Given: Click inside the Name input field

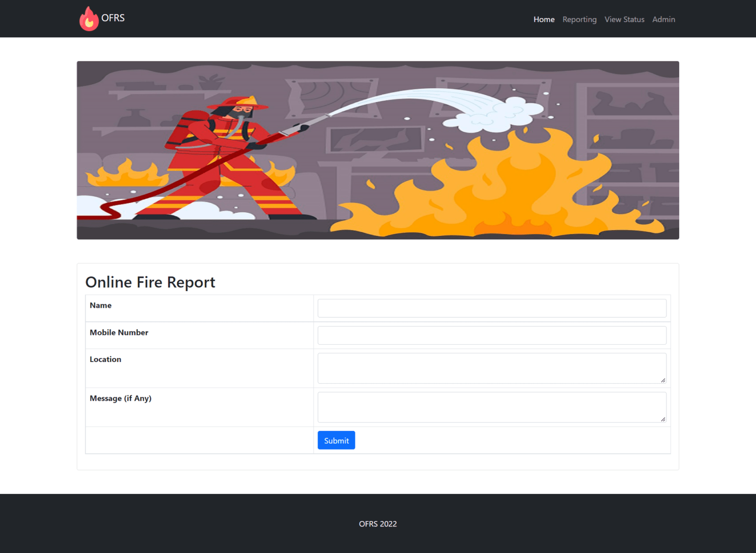Looking at the screenshot, I should point(492,308).
